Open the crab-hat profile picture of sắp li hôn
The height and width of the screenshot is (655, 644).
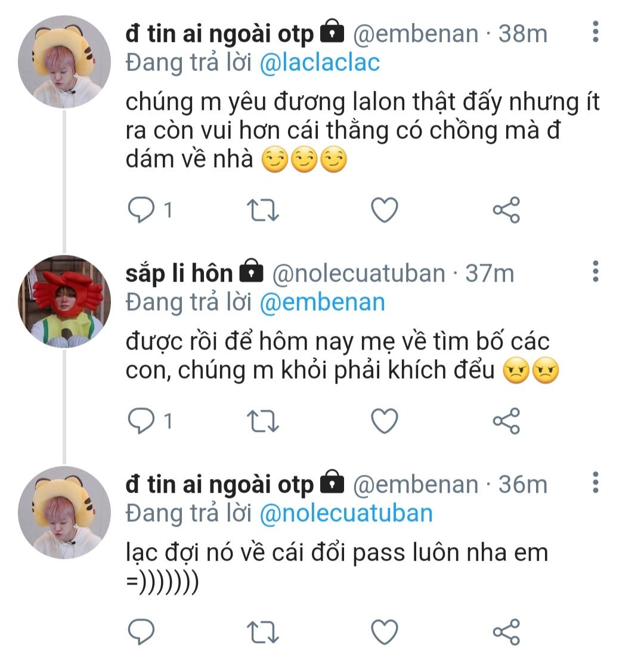pyautogui.click(x=64, y=302)
